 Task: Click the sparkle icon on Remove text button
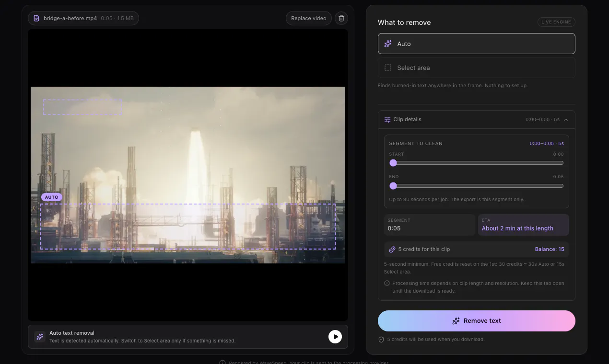(x=456, y=321)
